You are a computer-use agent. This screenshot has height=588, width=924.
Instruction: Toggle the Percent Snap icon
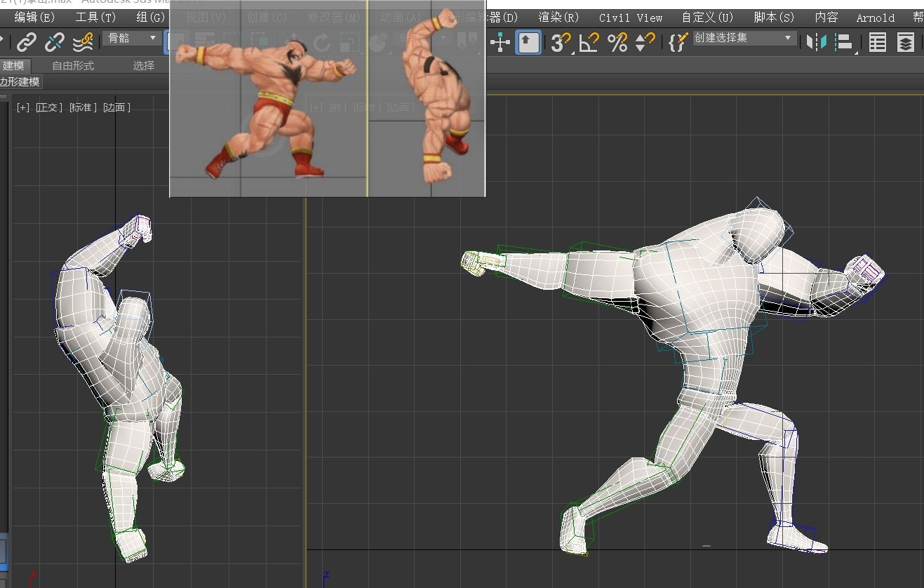[617, 43]
